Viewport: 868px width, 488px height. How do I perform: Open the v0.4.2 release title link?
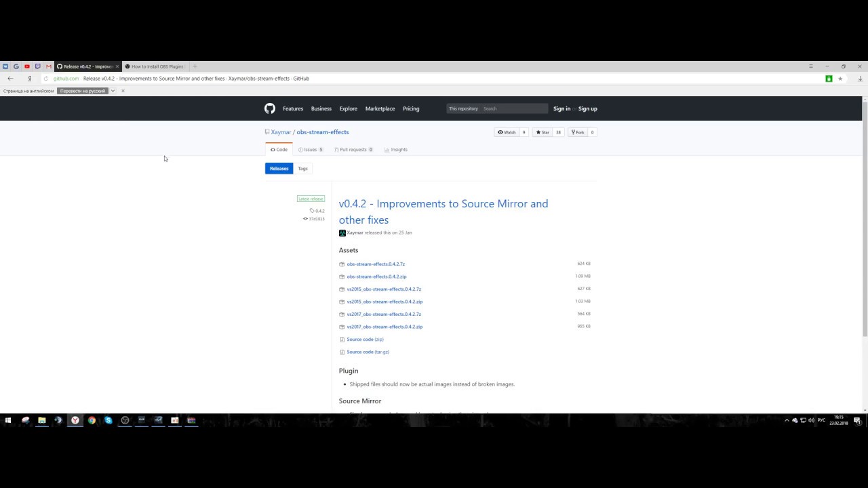(x=443, y=211)
